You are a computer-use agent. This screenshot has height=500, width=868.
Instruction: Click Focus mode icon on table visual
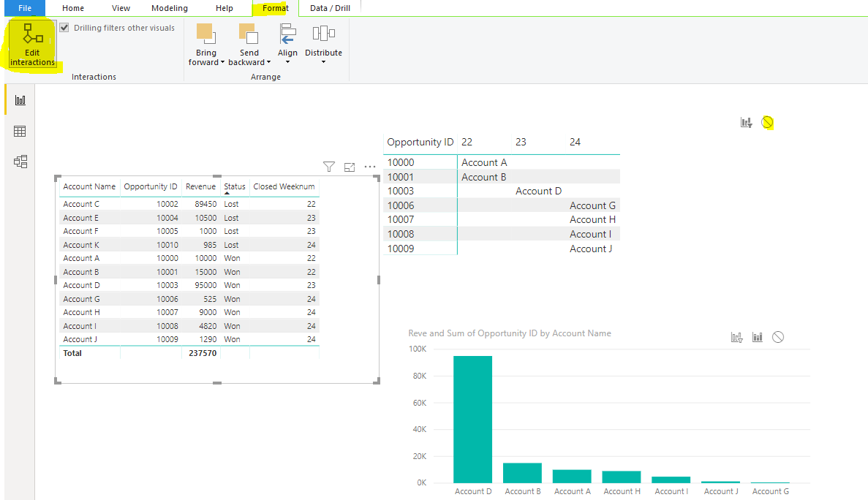pyautogui.click(x=350, y=167)
